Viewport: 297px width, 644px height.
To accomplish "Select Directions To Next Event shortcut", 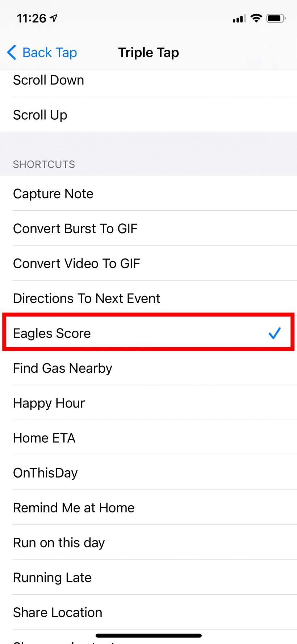I will click(x=87, y=298).
